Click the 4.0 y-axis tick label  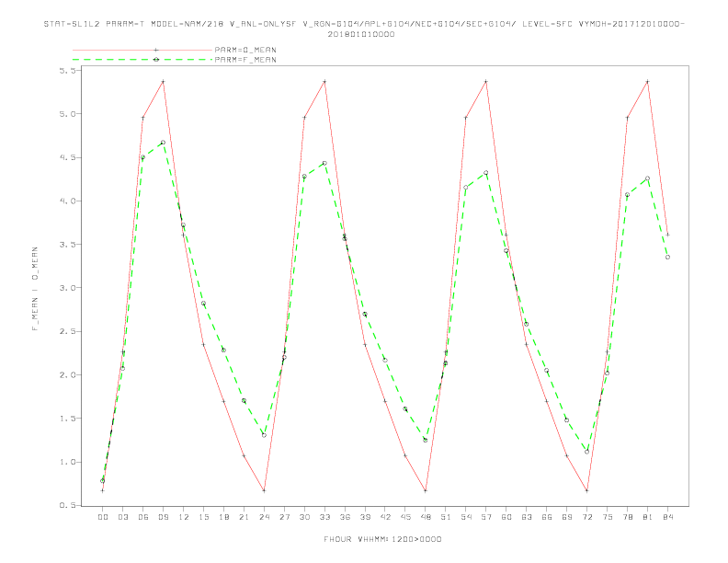coord(67,201)
